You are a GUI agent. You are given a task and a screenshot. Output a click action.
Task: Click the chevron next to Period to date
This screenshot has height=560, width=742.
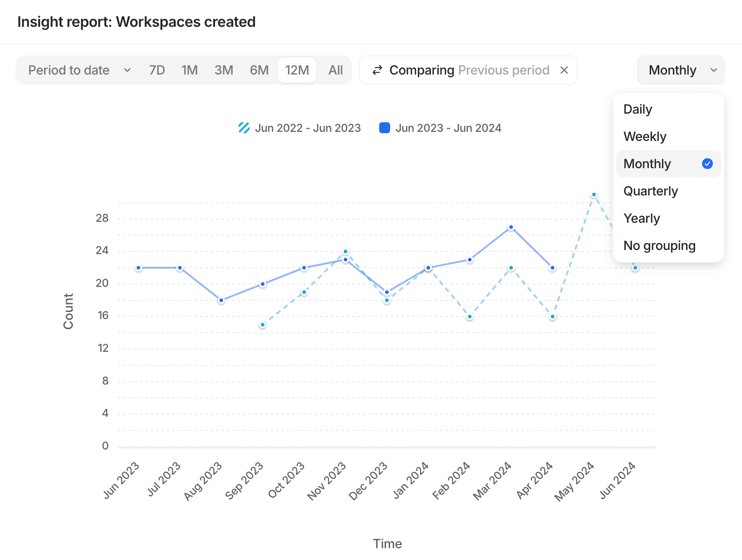[127, 70]
